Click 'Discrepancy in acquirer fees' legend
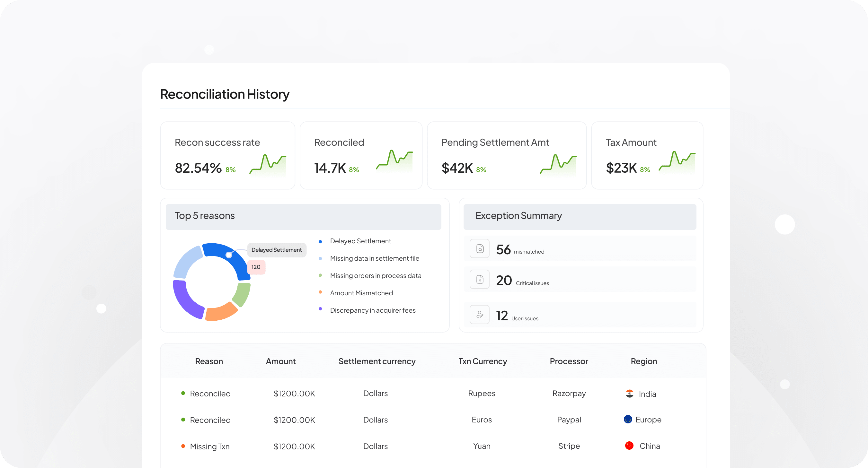This screenshot has height=468, width=868. point(373,310)
